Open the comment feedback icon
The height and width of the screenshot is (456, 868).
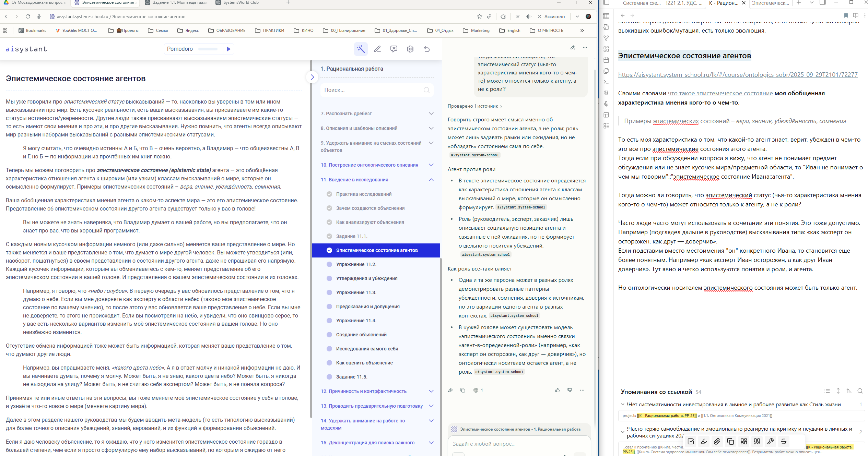(394, 49)
